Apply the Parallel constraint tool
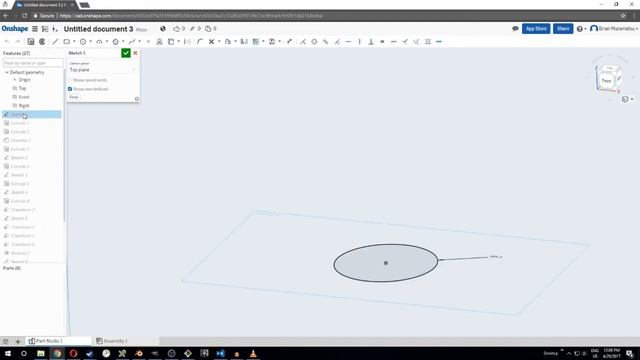The height and width of the screenshot is (360, 640). pos(325,42)
